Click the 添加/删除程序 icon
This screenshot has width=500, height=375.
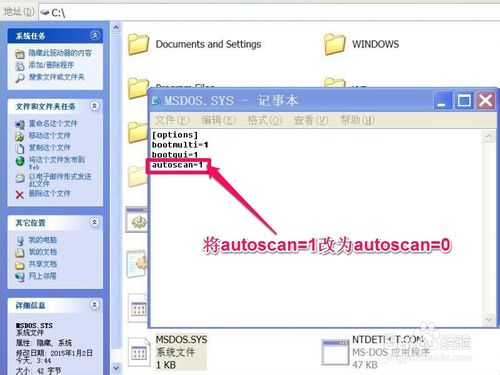pos(20,66)
